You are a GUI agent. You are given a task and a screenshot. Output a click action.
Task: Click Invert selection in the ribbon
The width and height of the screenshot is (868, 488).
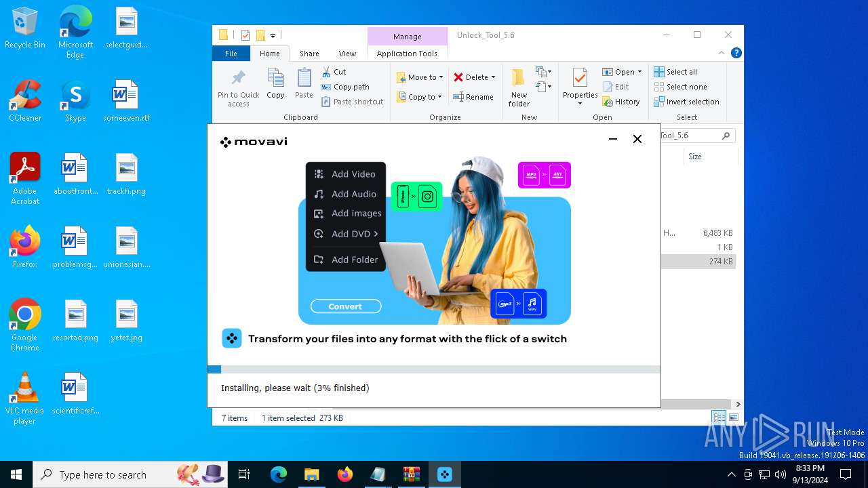pos(686,102)
